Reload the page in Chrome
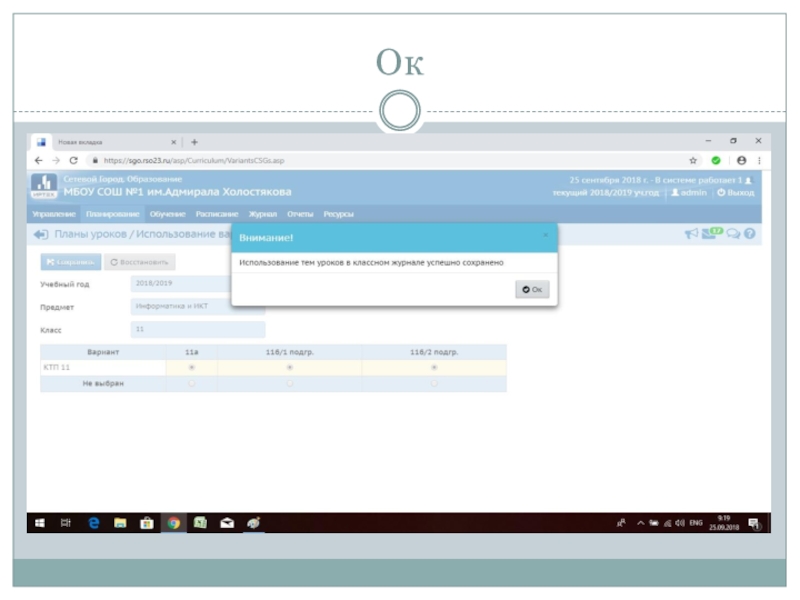This screenshot has width=800, height=600. (x=73, y=160)
